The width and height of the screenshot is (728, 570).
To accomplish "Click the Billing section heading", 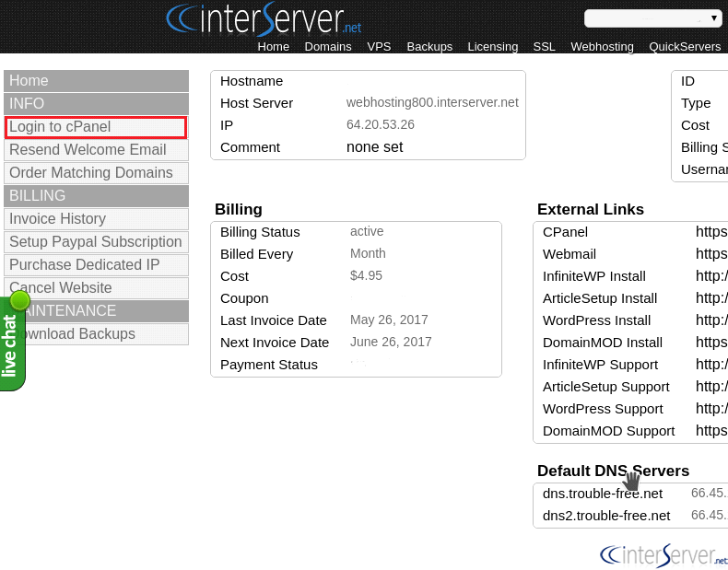I will point(239,209).
